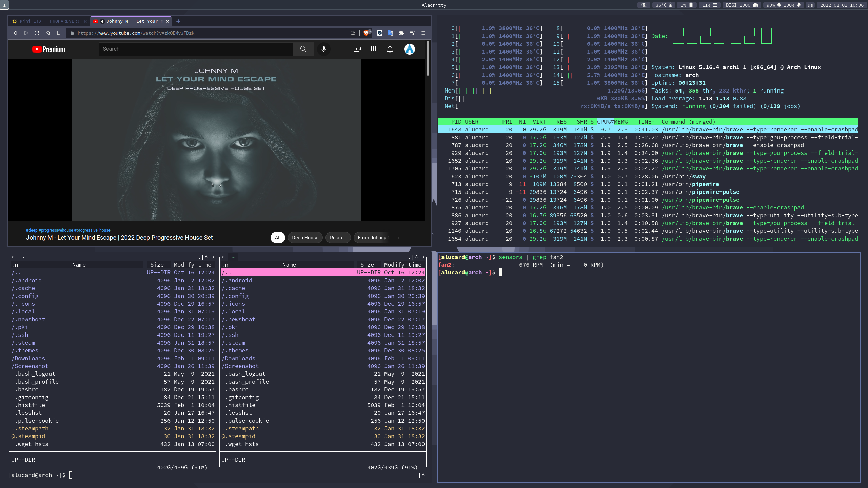Go back with the browser back arrow
Screen dimensions: 868x488
point(15,33)
